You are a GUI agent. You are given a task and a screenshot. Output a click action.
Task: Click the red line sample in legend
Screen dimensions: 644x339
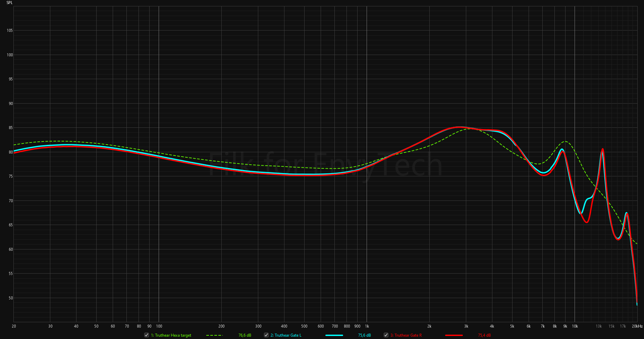tap(454, 335)
